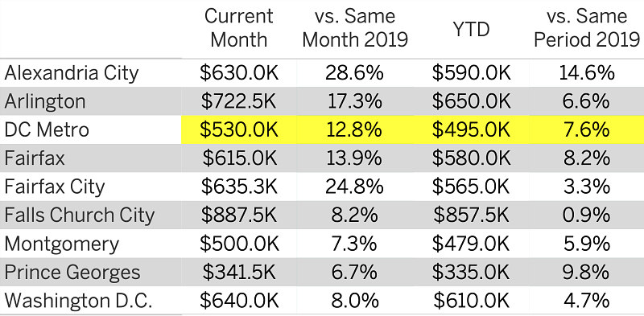The height and width of the screenshot is (316, 644).
Task: Click the 9.8% Prince Georges period value
Action: (587, 273)
